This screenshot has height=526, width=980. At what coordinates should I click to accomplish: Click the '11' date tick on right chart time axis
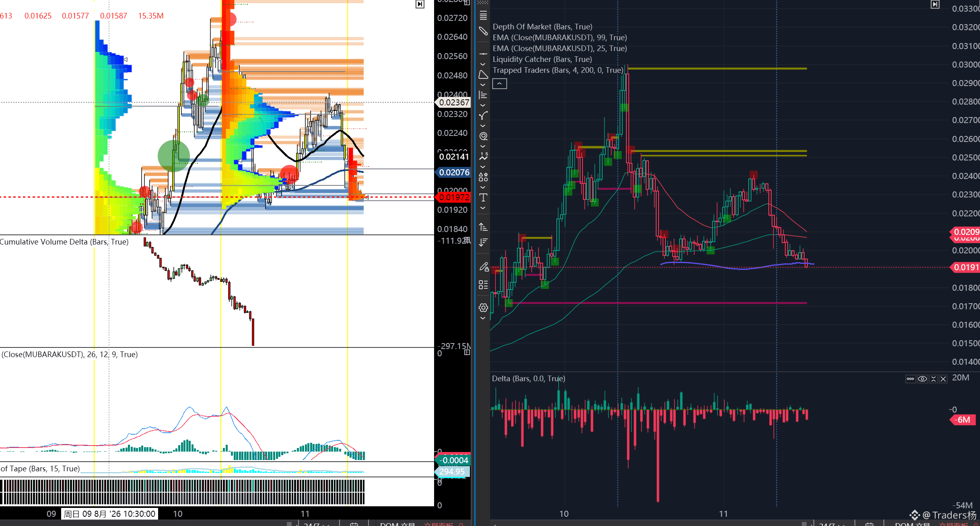723,514
